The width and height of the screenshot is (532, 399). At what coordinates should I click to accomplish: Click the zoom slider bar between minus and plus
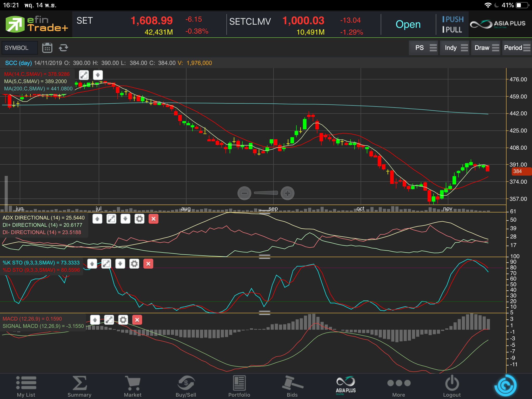pyautogui.click(x=266, y=193)
